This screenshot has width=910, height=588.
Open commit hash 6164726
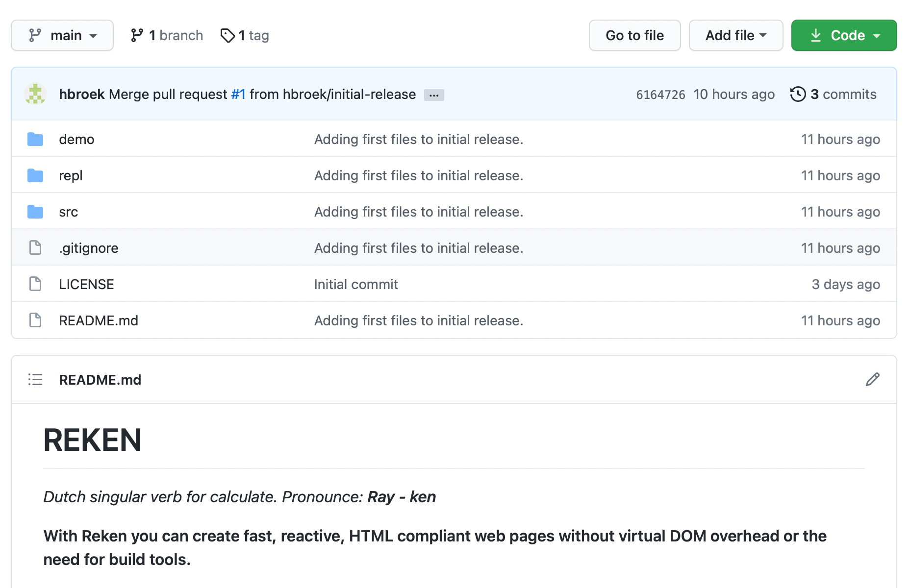[x=660, y=95]
